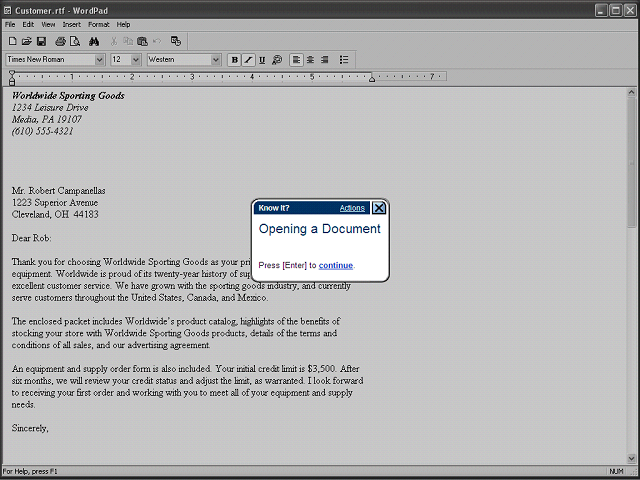Print the document using the printer icon
The height and width of the screenshot is (480, 640).
pyautogui.click(x=60, y=41)
